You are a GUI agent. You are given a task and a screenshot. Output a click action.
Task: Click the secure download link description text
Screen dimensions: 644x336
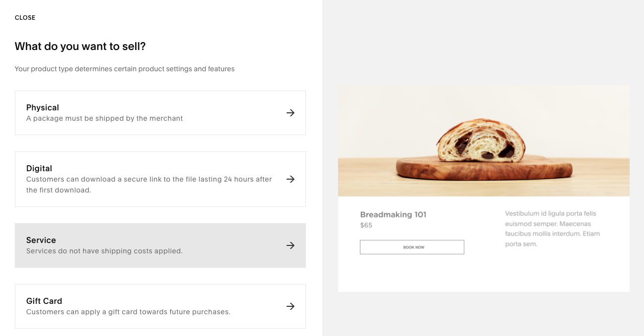[149, 185]
